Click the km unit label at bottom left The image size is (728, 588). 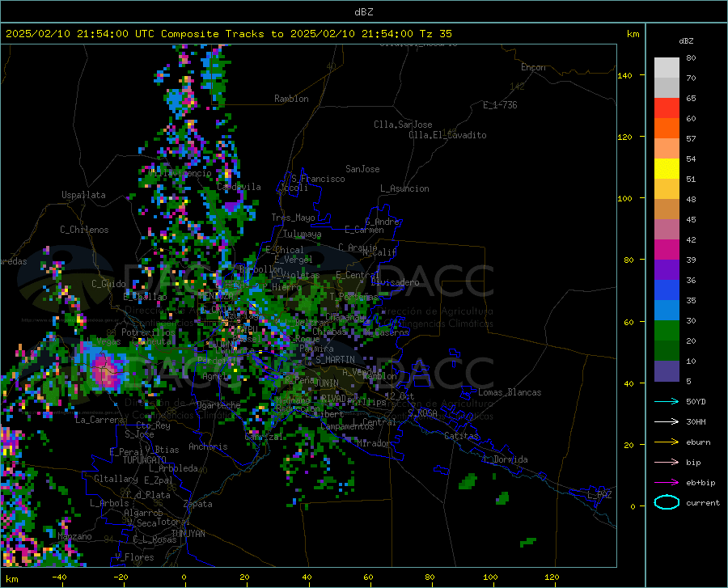point(11,579)
